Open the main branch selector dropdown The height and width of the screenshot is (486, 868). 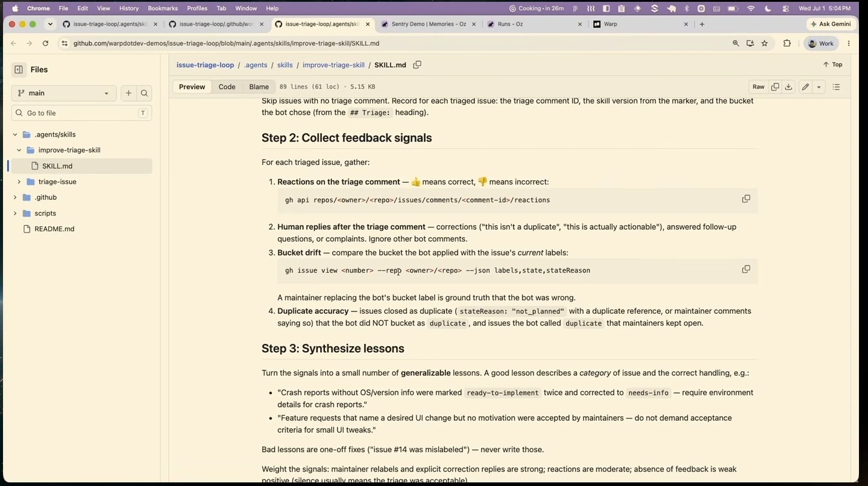(64, 93)
